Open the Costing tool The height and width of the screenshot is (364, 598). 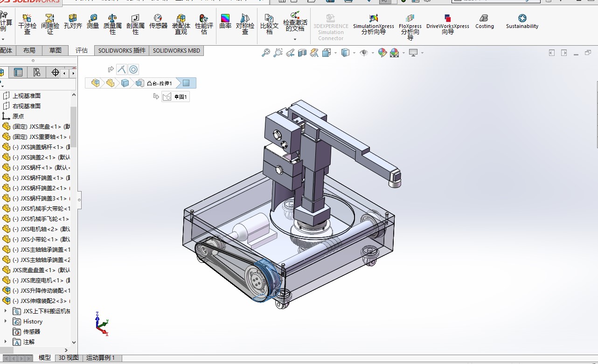tap(484, 21)
